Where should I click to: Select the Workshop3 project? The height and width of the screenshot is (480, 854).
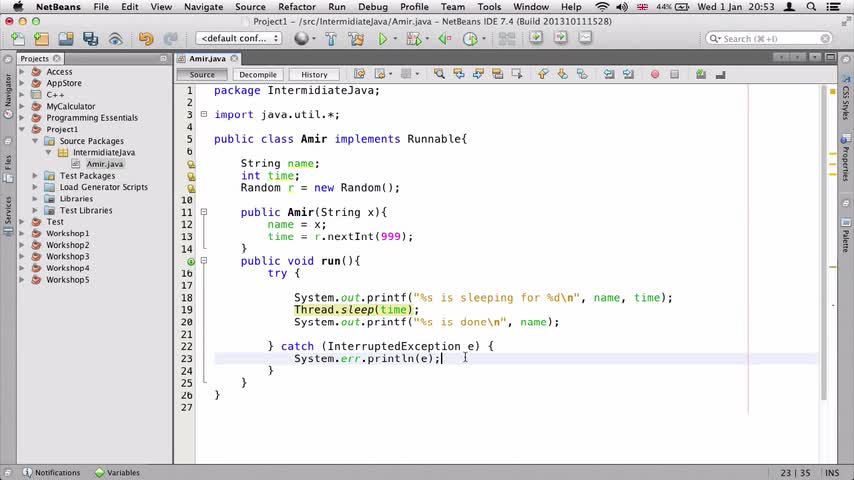pos(68,256)
